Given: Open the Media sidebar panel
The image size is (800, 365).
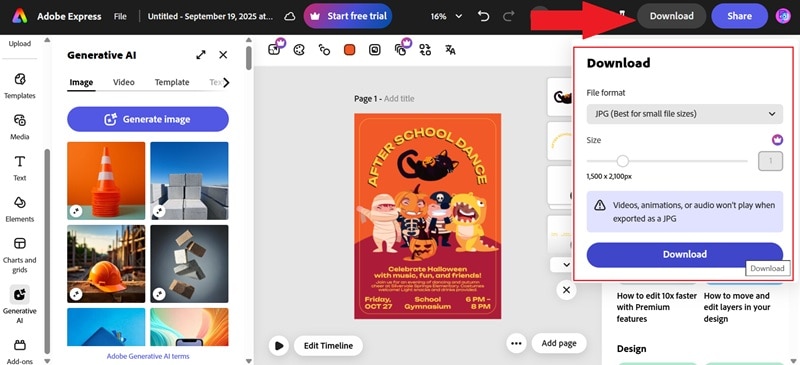Looking at the screenshot, I should point(20,127).
